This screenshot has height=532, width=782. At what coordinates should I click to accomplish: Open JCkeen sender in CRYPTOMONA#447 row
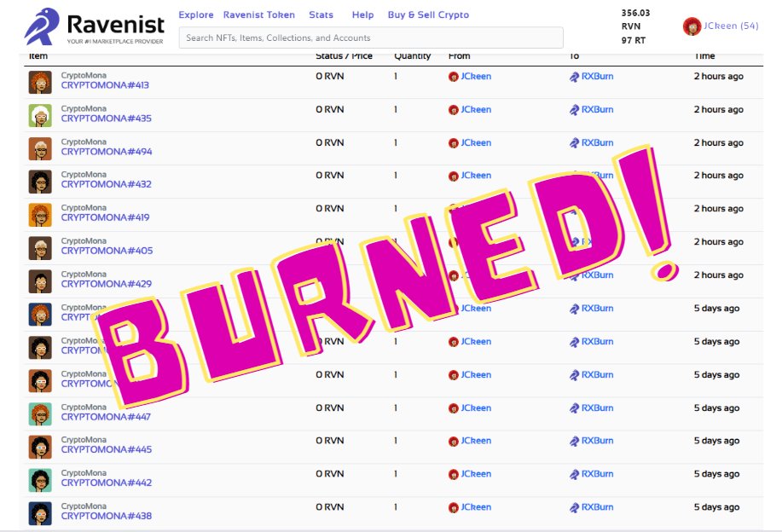point(476,408)
